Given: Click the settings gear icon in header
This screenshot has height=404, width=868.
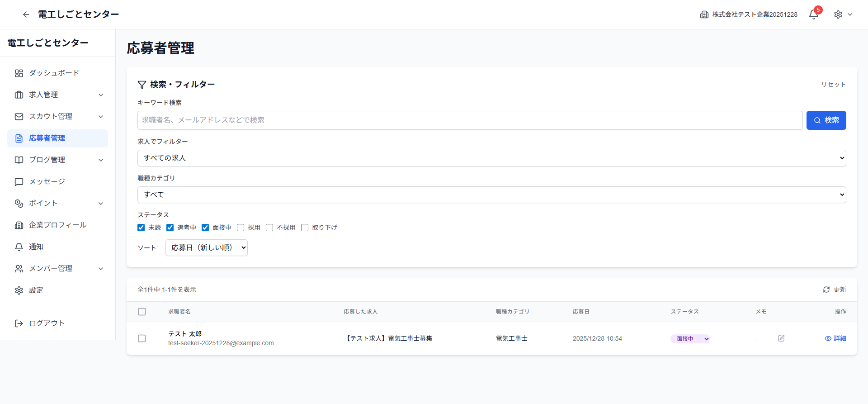Looking at the screenshot, I should 838,14.
